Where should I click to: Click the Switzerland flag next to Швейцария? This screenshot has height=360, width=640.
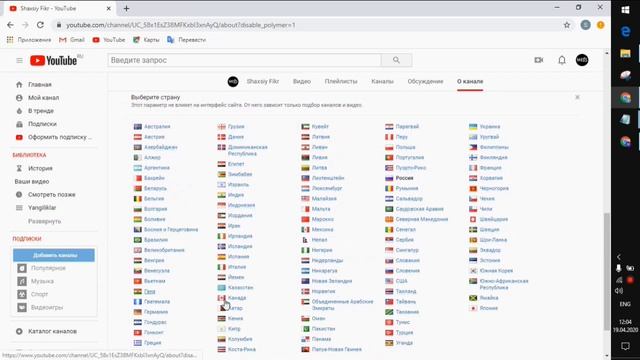click(x=473, y=219)
